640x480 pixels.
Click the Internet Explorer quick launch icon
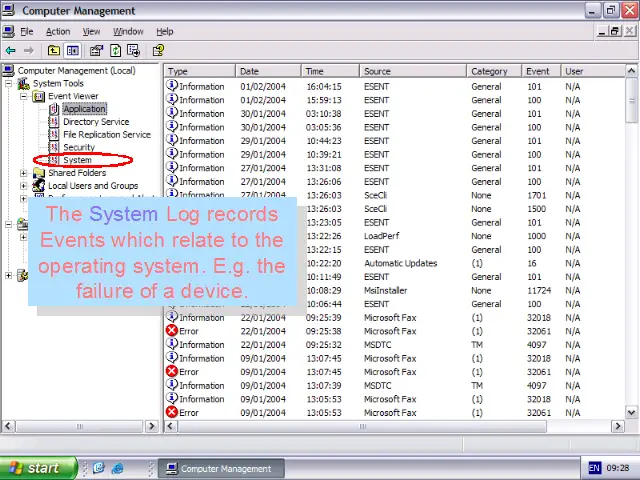coord(118,468)
